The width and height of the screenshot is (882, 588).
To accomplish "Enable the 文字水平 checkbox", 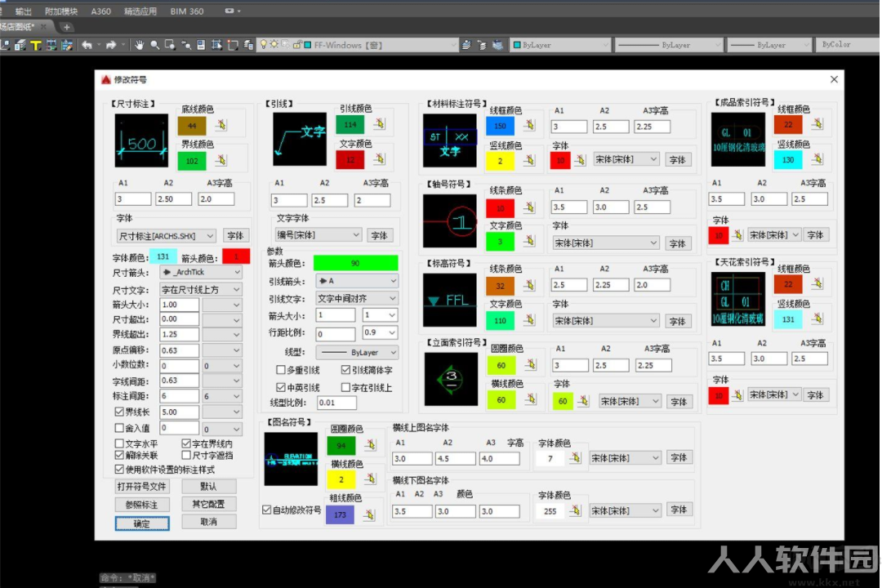I will click(119, 444).
